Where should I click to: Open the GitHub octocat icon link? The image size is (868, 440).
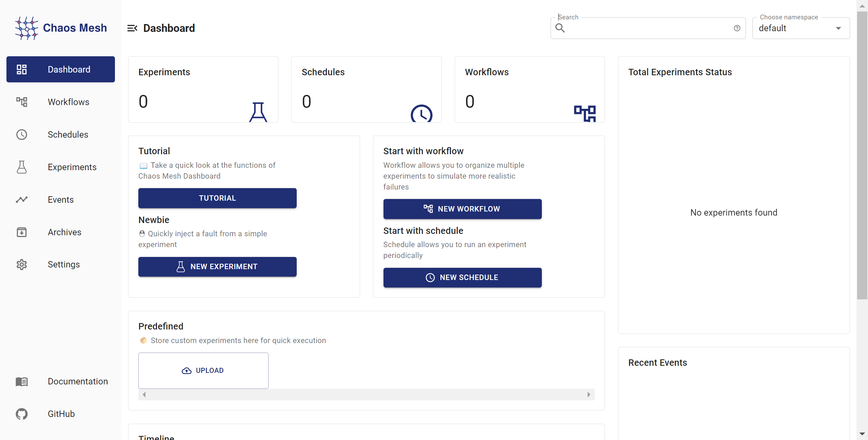(x=22, y=414)
